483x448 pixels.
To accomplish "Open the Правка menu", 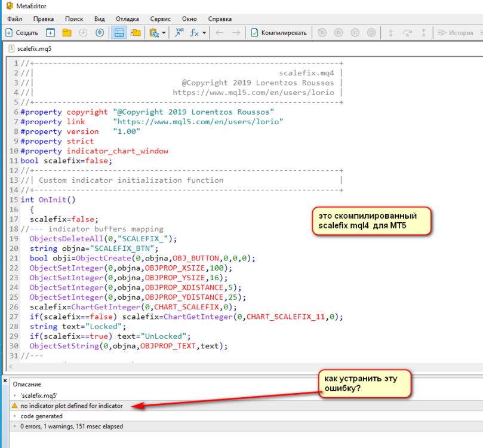I will (x=44, y=19).
